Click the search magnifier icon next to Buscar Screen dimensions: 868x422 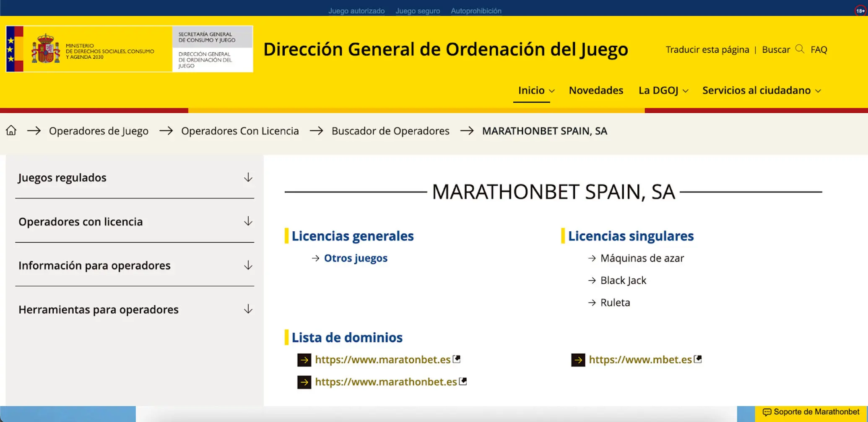pyautogui.click(x=800, y=49)
